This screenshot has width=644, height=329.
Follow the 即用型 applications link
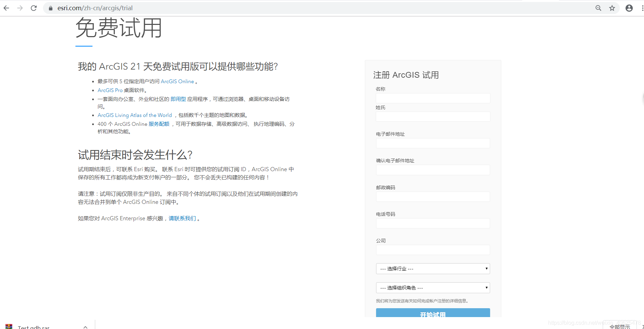coord(178,99)
